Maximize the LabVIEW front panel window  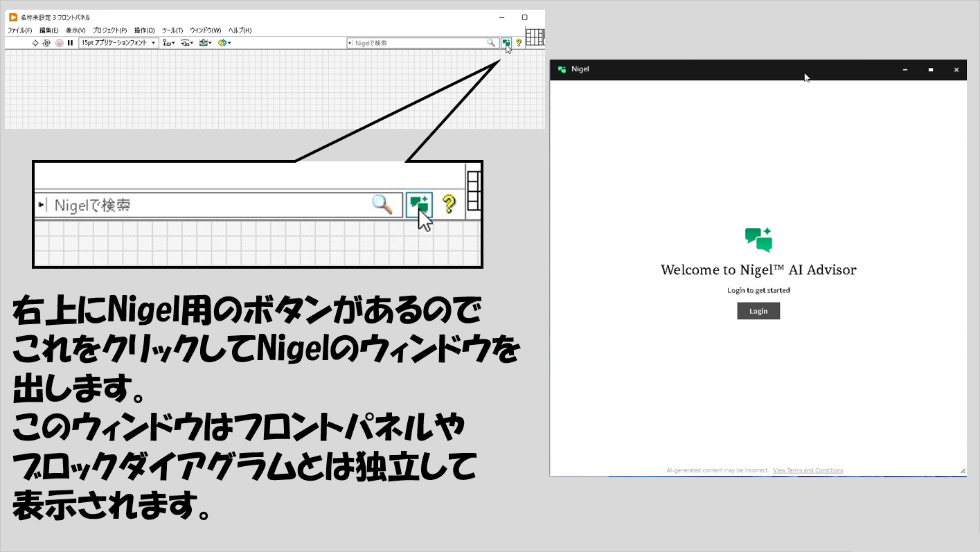pos(524,17)
